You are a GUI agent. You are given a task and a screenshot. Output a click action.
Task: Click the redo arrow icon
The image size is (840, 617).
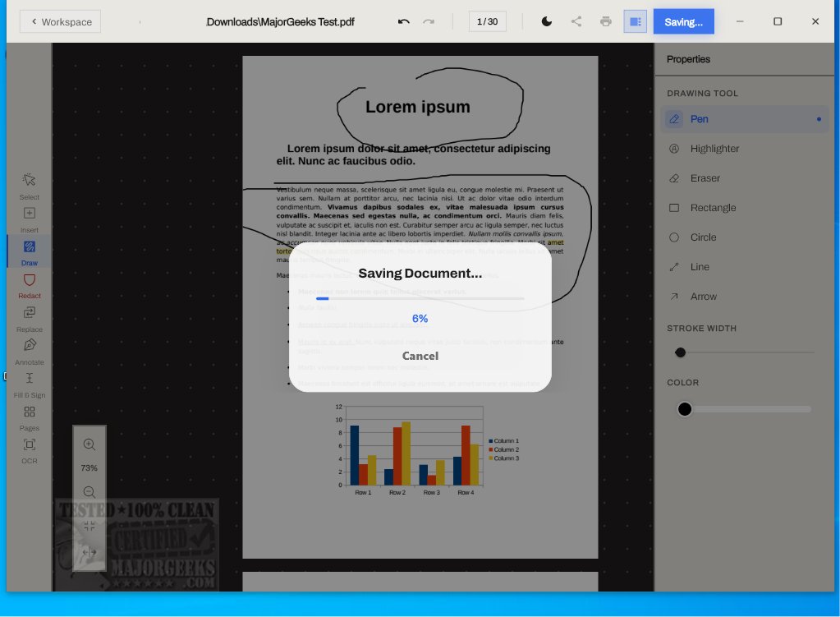pyautogui.click(x=429, y=21)
